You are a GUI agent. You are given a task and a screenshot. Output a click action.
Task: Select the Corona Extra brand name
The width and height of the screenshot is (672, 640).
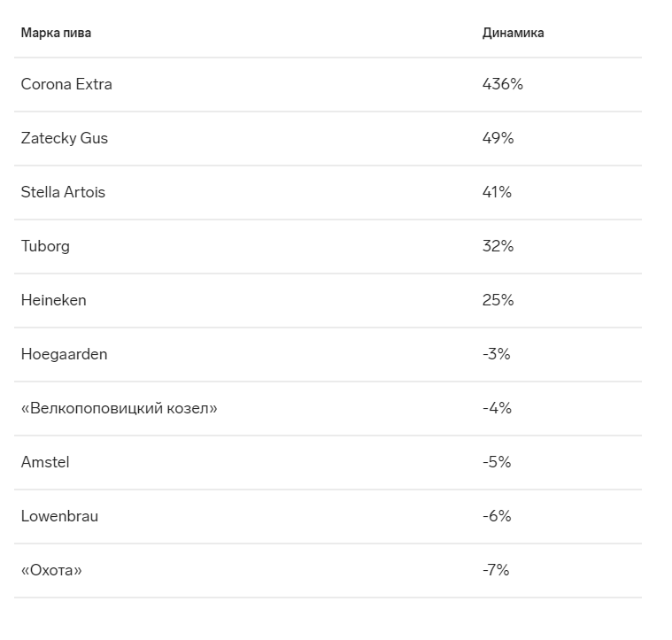(x=66, y=84)
